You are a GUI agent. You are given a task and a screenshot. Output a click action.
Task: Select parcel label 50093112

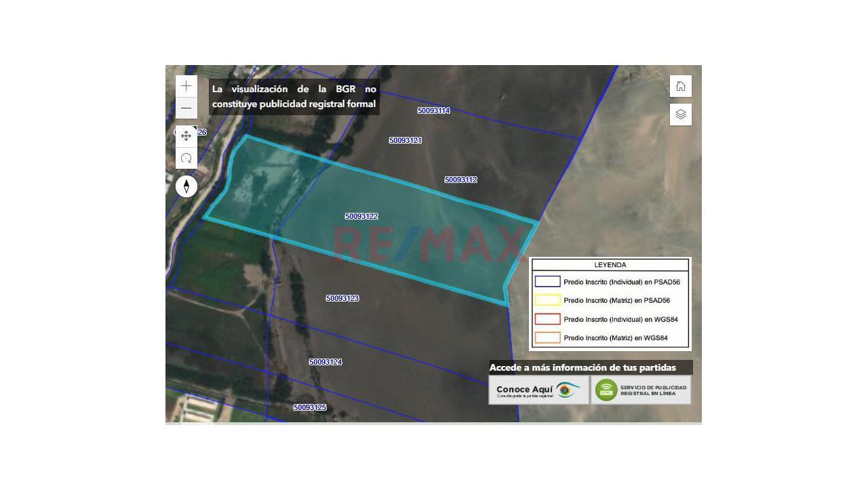[x=461, y=180]
